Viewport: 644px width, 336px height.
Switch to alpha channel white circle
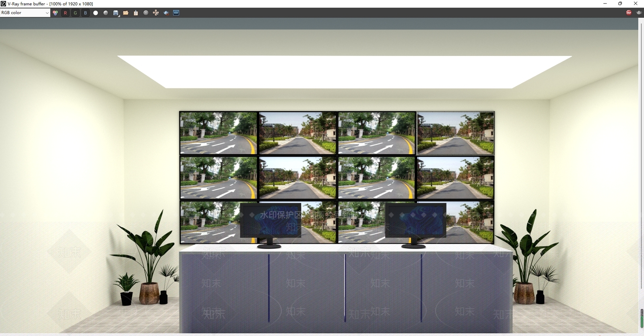(95, 13)
